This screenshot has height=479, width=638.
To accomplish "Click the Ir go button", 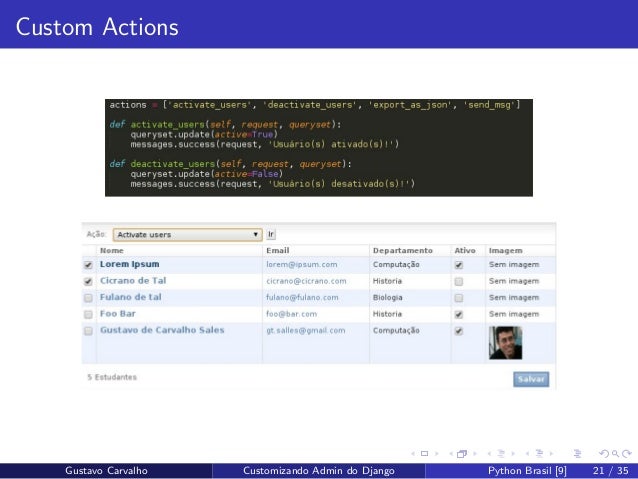I will [x=271, y=234].
